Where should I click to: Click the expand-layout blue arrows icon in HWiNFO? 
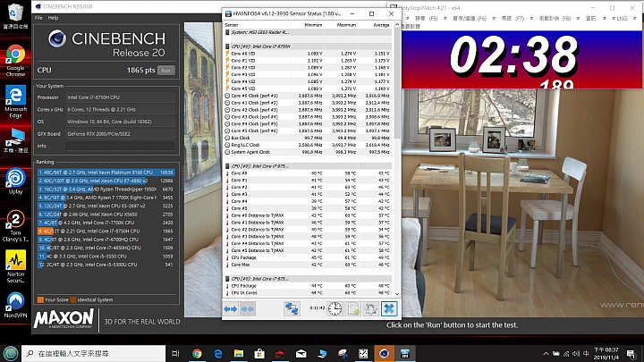click(231, 308)
